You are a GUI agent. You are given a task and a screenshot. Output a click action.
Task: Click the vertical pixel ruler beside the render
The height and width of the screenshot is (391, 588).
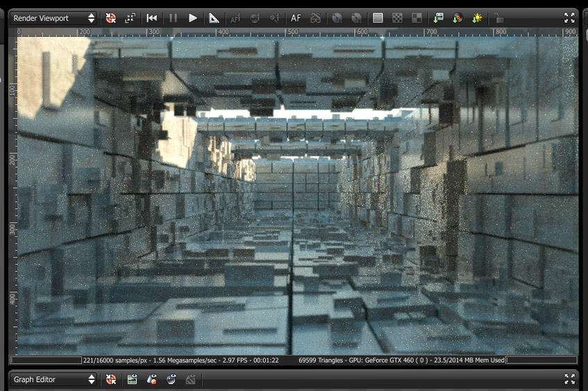point(13,195)
